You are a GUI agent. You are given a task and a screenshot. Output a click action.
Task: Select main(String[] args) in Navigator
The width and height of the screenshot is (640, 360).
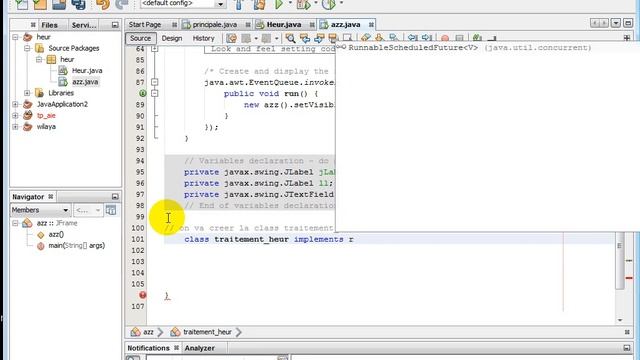tap(76, 246)
